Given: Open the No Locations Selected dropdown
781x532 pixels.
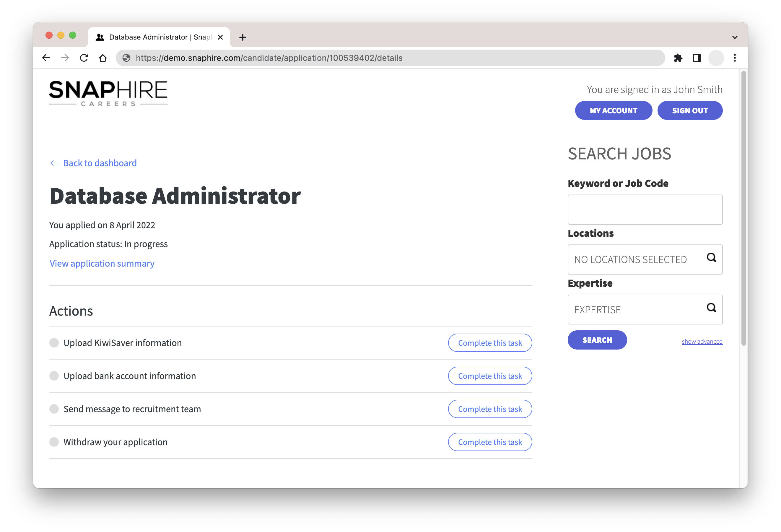Looking at the screenshot, I should [635, 260].
